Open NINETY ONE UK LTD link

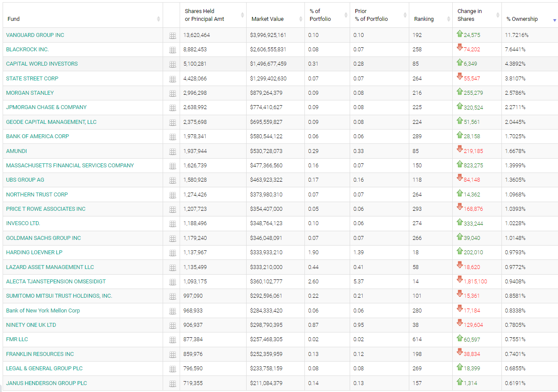(x=31, y=325)
